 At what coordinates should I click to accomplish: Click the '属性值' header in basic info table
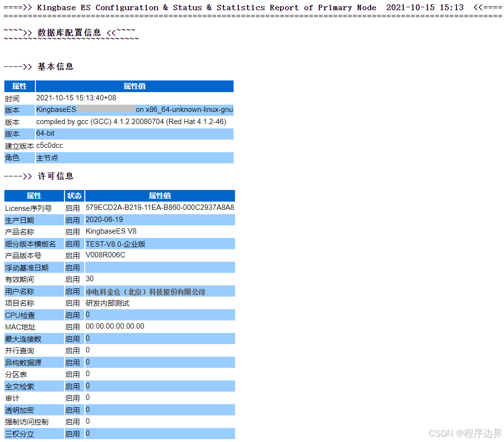click(135, 86)
